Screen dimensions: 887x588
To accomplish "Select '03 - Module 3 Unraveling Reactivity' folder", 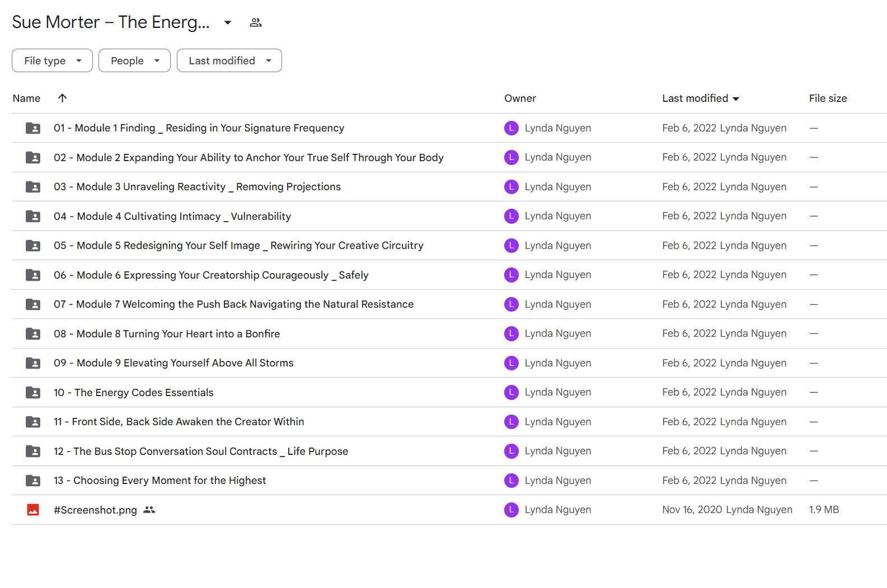I will 197,187.
